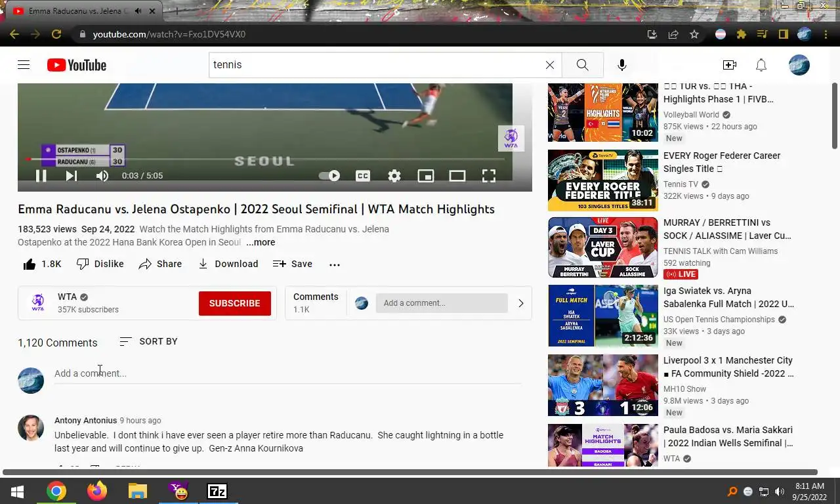The height and width of the screenshot is (504, 840).
Task: Open File Explorer from the taskbar
Action: 137,491
